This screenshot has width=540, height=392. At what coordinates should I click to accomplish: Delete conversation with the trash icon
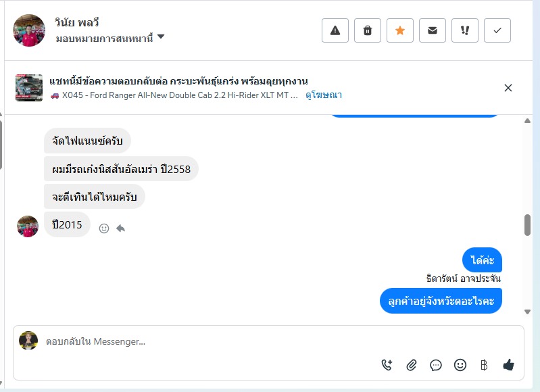368,30
